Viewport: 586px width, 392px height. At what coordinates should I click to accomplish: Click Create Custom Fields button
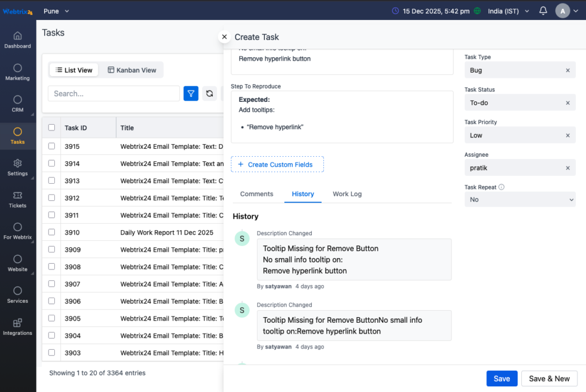tap(277, 164)
